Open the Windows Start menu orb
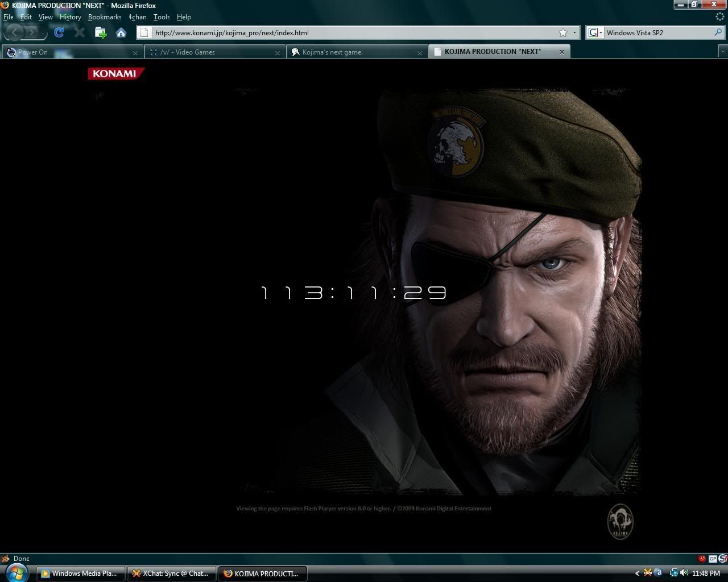 (18, 572)
